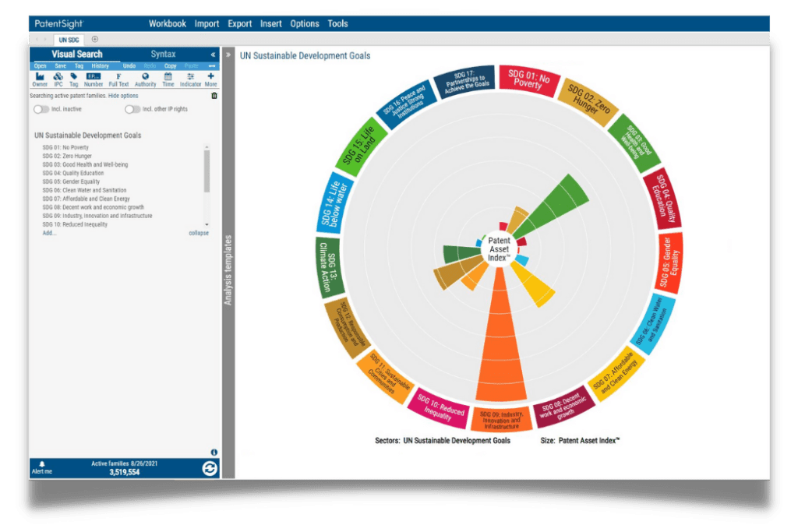Open the Export menu
The width and height of the screenshot is (798, 532).
(x=240, y=23)
